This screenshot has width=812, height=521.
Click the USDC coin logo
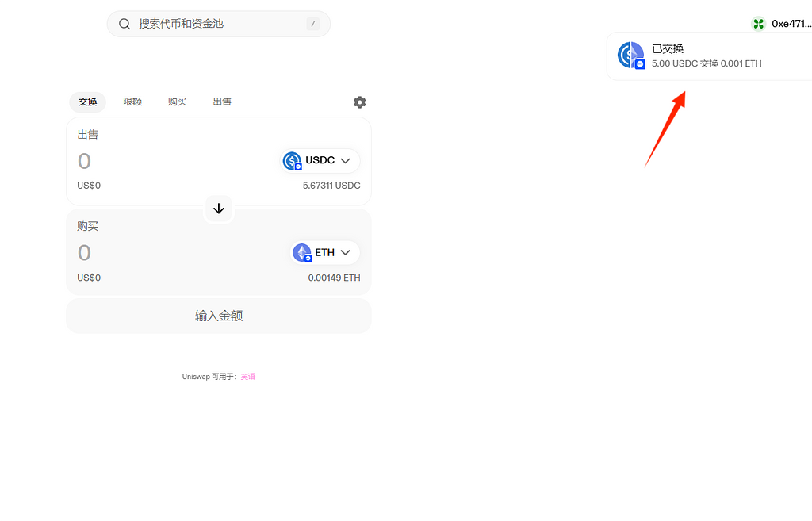pyautogui.click(x=293, y=161)
